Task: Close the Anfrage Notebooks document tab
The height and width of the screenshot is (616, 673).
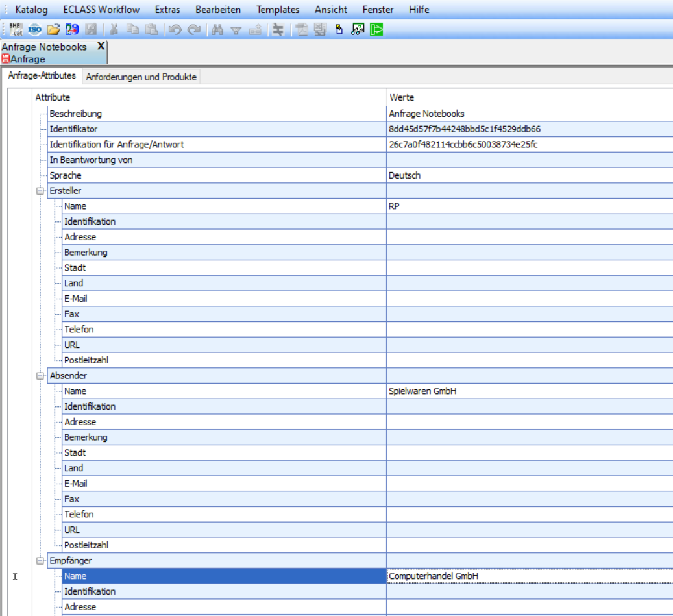Action: (101, 46)
